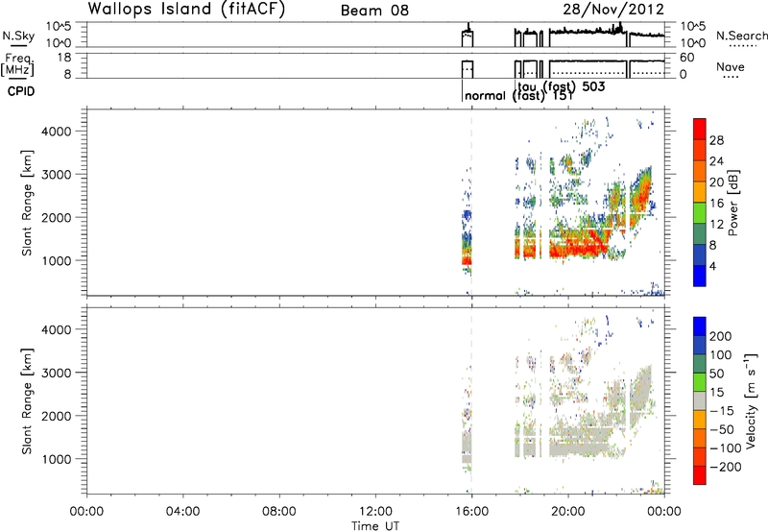
Task: Click the '20:00' time axis tick label
Action: coord(568,512)
